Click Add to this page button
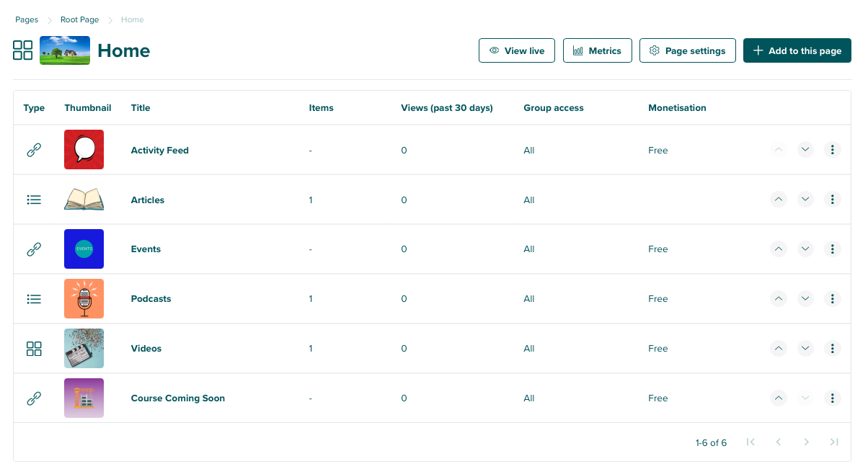The width and height of the screenshot is (868, 464). pyautogui.click(x=797, y=50)
